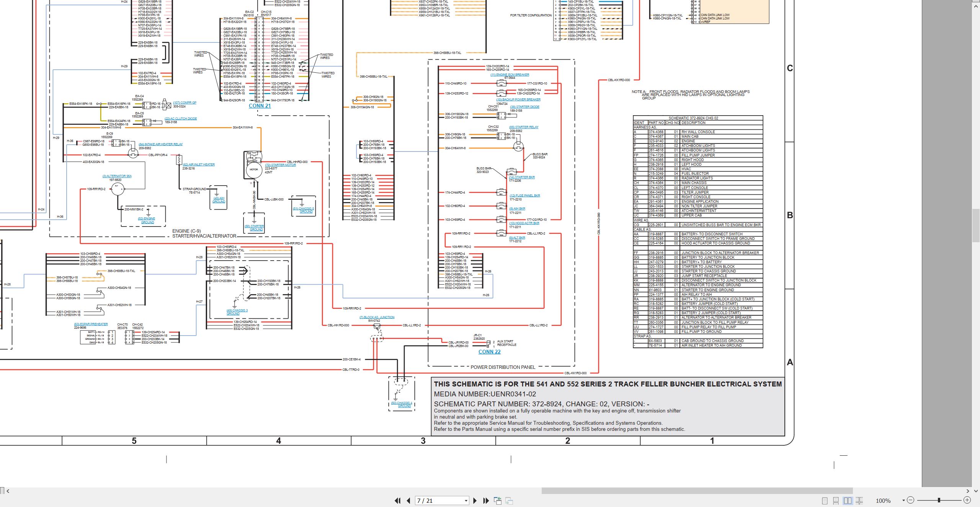
Task: Go to the next page
Action: (x=475, y=500)
